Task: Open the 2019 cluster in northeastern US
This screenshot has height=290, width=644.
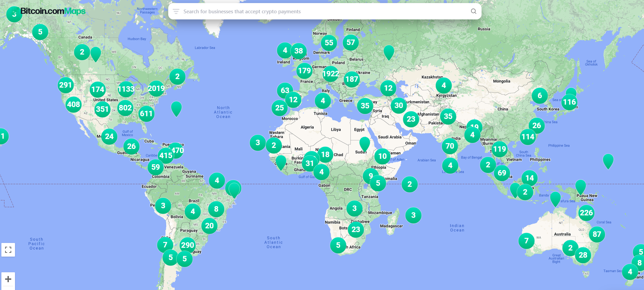Action: pyautogui.click(x=156, y=89)
